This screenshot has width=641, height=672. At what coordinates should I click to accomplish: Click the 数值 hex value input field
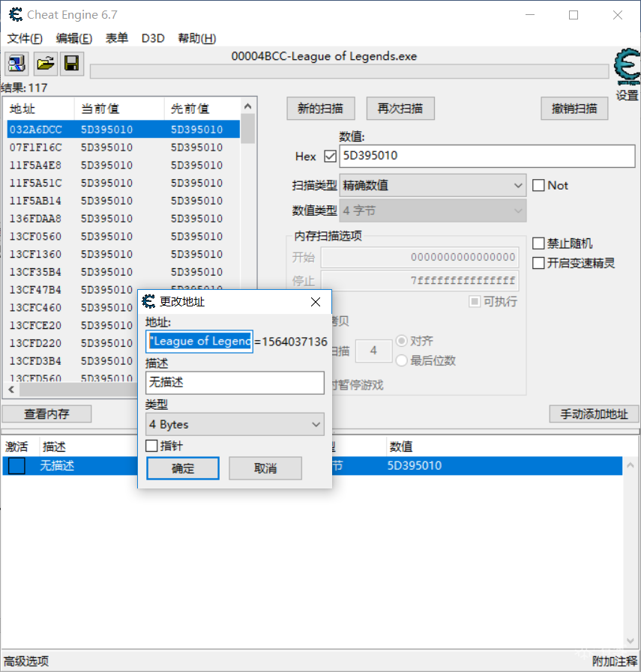tap(487, 156)
